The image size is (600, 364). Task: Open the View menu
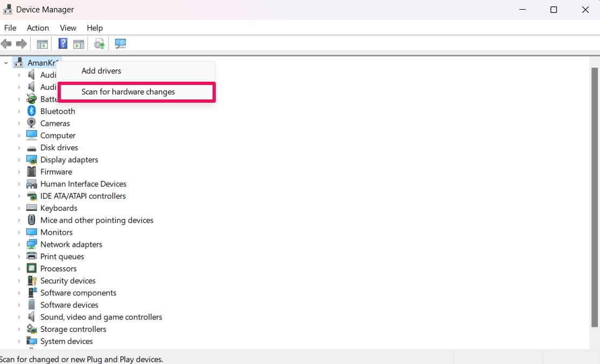68,28
